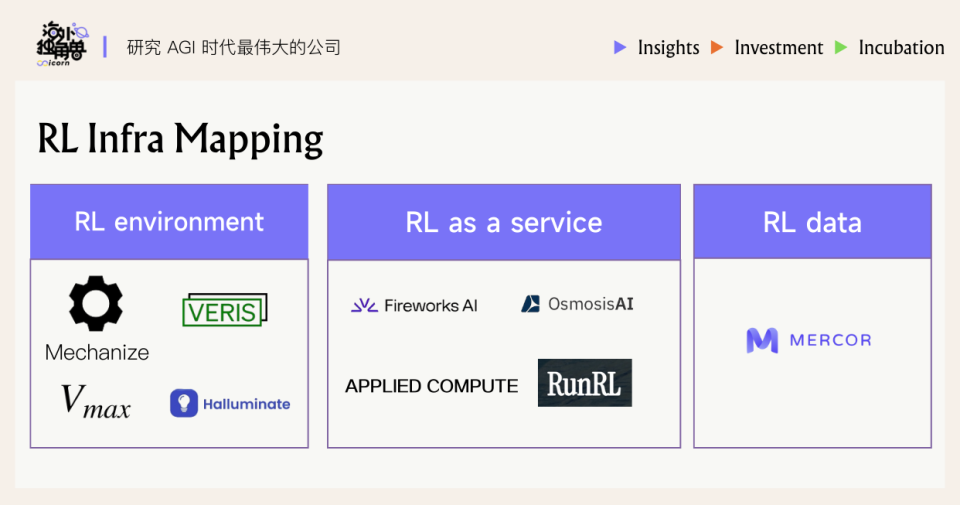Image resolution: width=960 pixels, height=505 pixels.
Task: Click the MERCOR wordmark text
Action: click(x=830, y=340)
